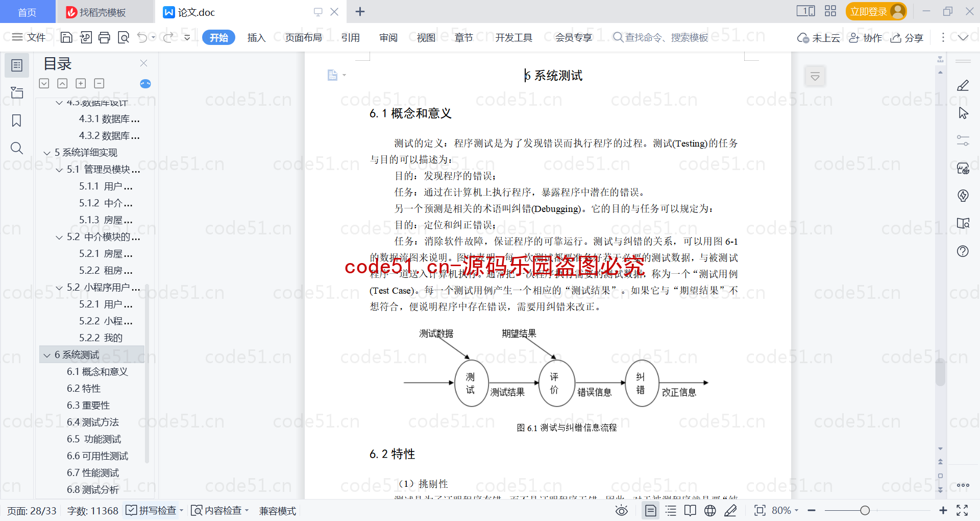The image size is (980, 521).
Task: Expand the ribbon chevron at top right
Action: point(963,37)
